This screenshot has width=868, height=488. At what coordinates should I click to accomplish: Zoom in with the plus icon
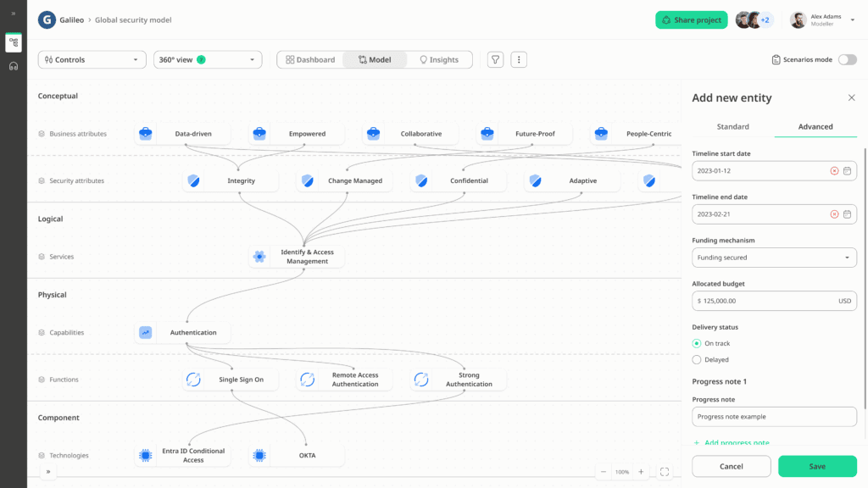pos(641,472)
